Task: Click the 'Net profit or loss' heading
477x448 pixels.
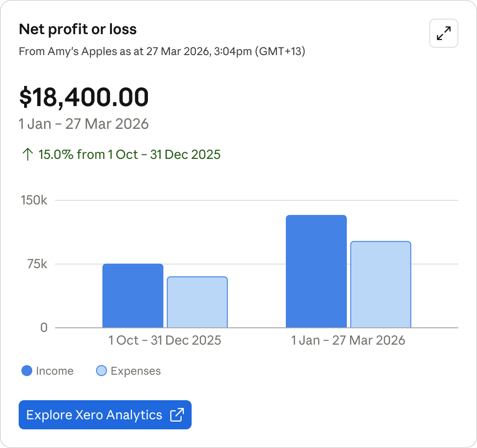Action: [78, 29]
